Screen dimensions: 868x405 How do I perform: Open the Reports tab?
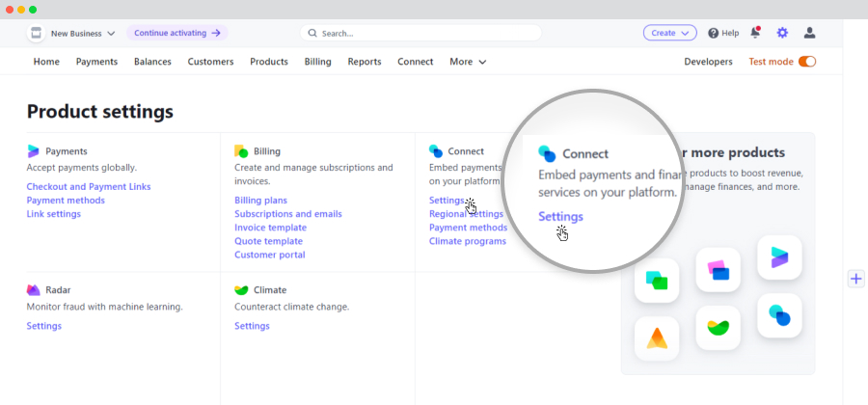click(x=365, y=62)
